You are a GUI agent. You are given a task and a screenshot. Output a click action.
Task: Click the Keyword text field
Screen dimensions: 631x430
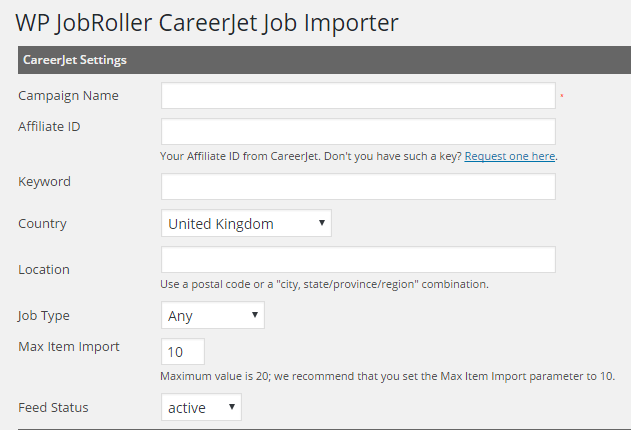(x=358, y=187)
